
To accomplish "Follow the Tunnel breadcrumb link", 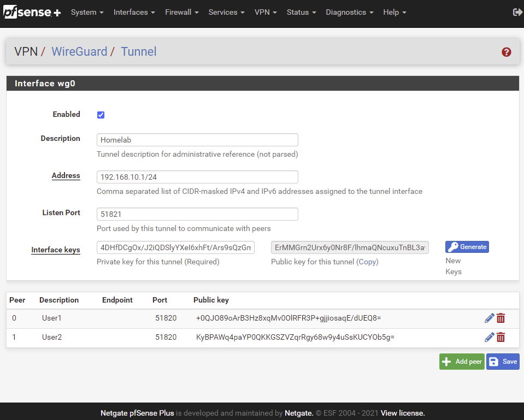I will [138, 52].
